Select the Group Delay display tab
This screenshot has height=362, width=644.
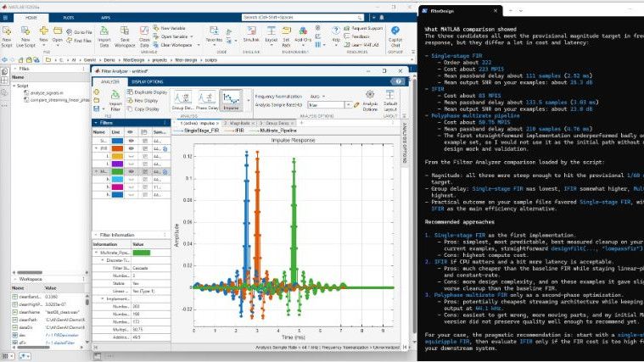pyautogui.click(x=274, y=123)
